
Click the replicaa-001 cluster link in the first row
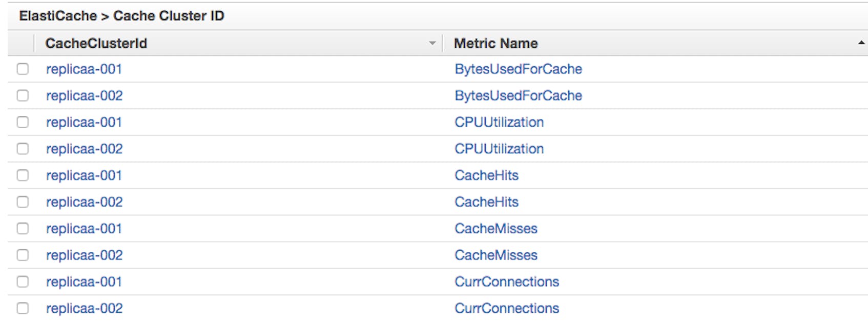coord(84,69)
